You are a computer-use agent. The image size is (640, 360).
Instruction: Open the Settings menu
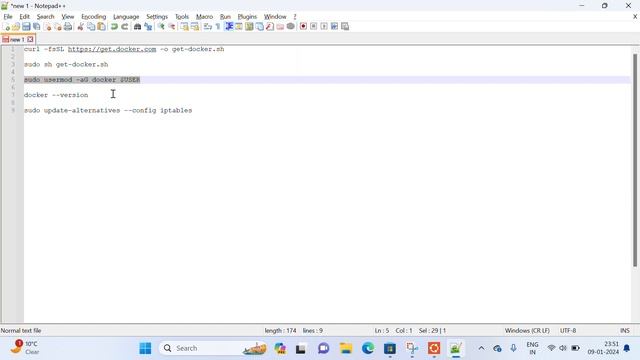pyautogui.click(x=157, y=17)
